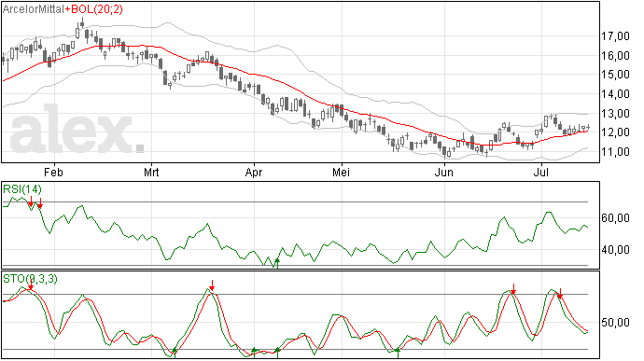Screen dimensions: 644x361
Task: Click the stochastic red sell arrow in March
Action: pyautogui.click(x=212, y=285)
